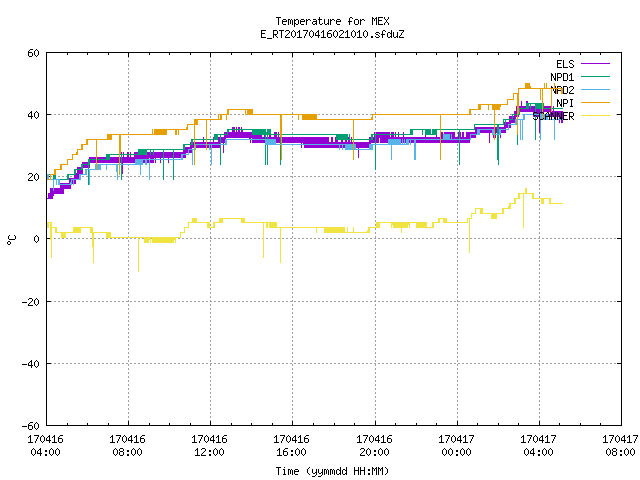This screenshot has width=640, height=480.
Task: Click the x-axis label 170416 20:00
Action: point(374,446)
